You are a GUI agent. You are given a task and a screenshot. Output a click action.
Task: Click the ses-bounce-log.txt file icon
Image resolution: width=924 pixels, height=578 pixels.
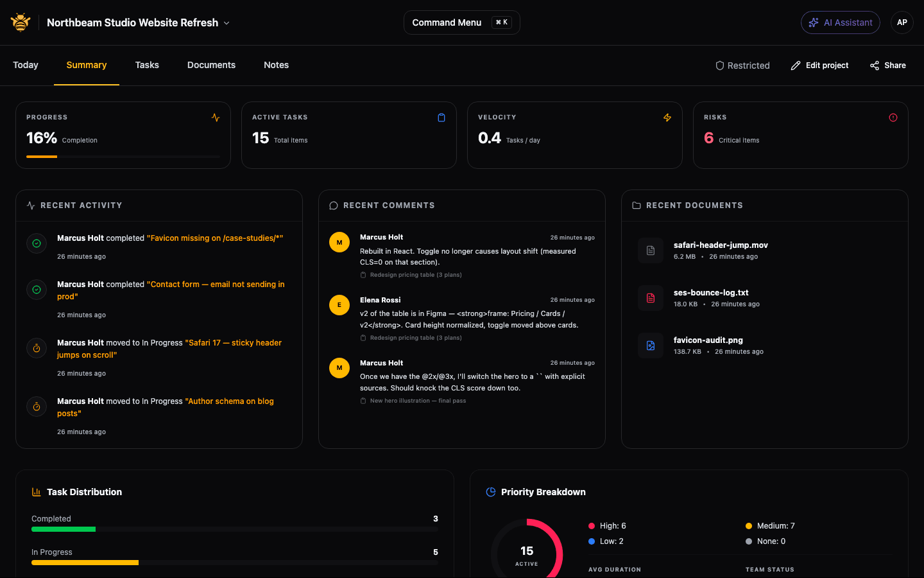pyautogui.click(x=650, y=298)
